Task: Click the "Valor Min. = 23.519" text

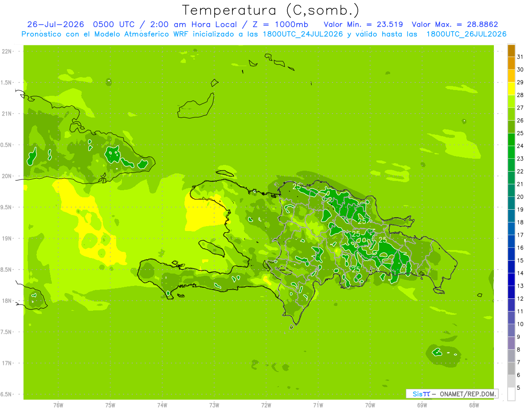Action: tap(363, 24)
